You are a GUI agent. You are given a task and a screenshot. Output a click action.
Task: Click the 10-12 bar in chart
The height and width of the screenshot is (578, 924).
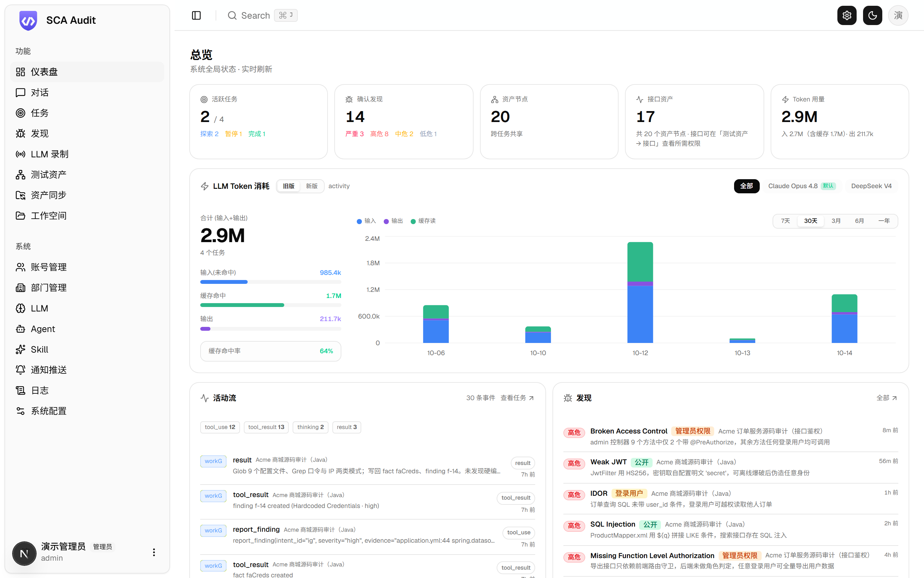640,293
